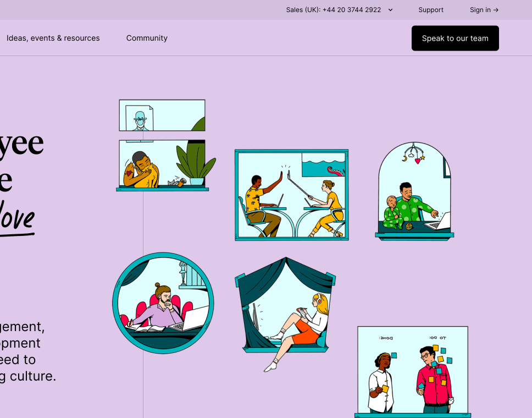The image size is (532, 418).
Task: Click the arrow icon beside Sign in
Action: (x=496, y=10)
